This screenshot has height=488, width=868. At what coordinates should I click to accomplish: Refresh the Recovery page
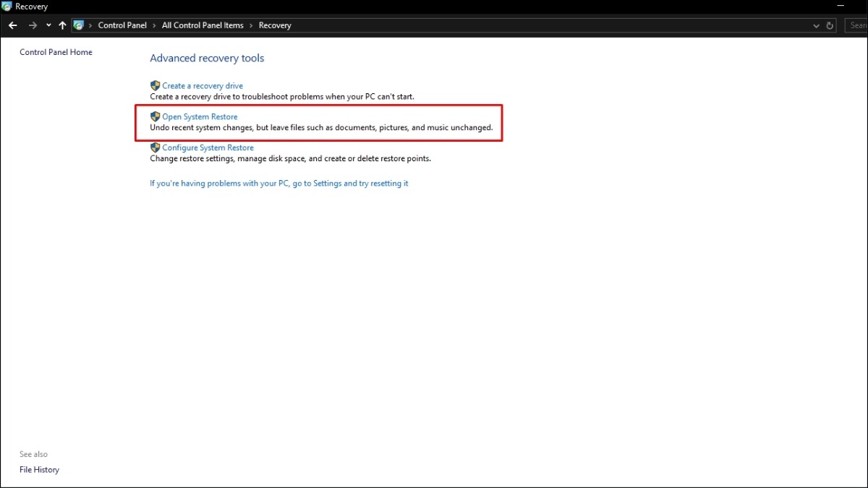click(x=830, y=25)
